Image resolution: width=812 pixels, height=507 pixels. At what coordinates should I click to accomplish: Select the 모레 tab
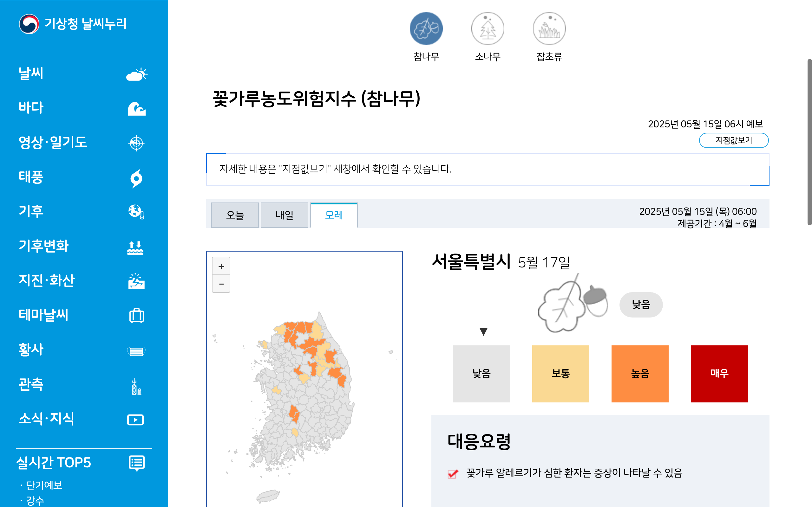coord(334,215)
